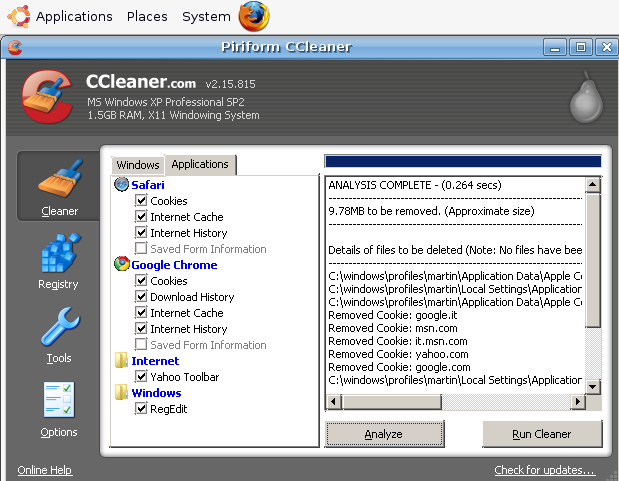Click the results scroll up arrow
This screenshot has width=619, height=481.
(x=593, y=184)
